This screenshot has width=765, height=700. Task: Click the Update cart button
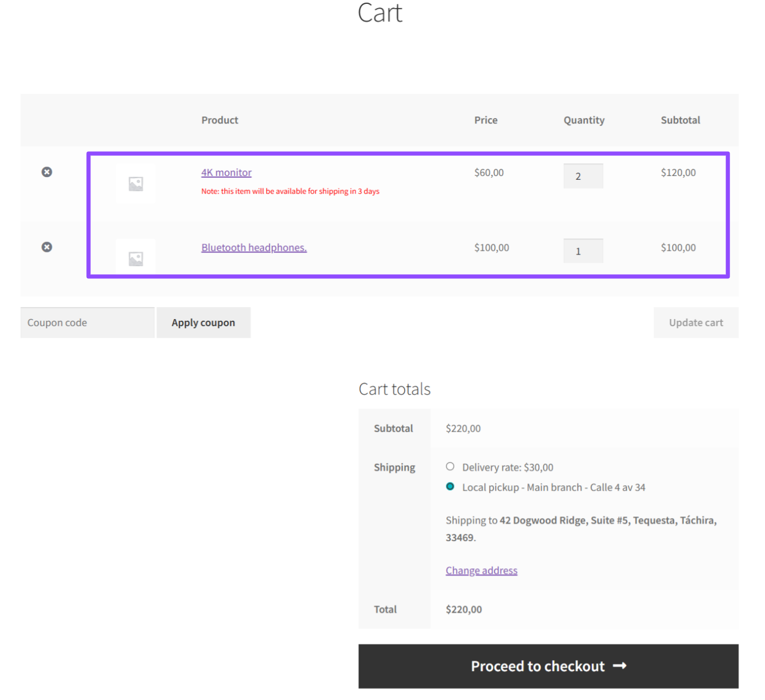(696, 322)
